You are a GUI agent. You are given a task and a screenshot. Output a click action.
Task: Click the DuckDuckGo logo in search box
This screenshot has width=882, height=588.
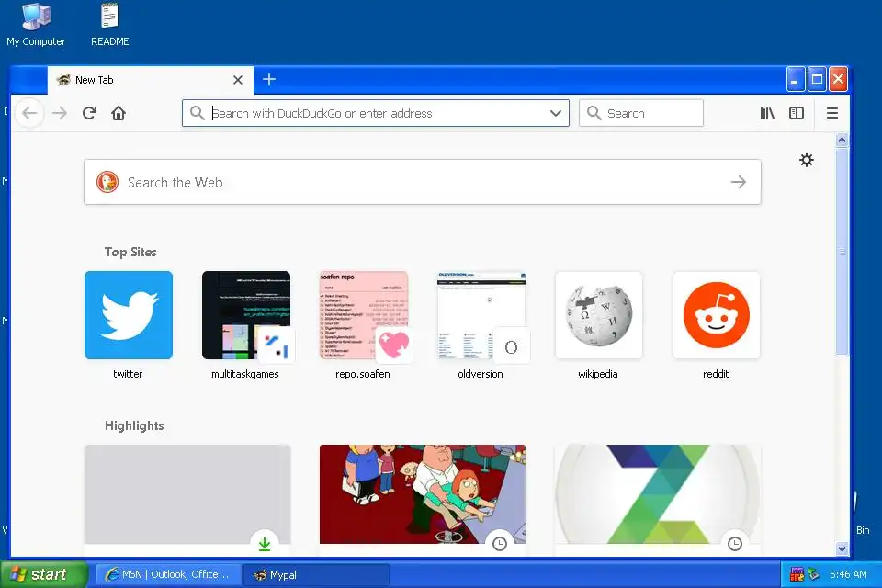click(107, 182)
